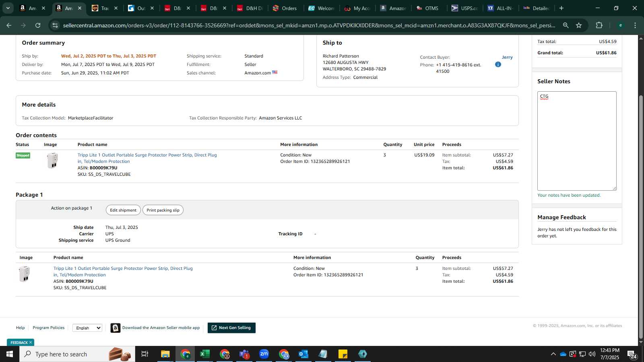Click the Next Gen Selling button

[231, 328]
